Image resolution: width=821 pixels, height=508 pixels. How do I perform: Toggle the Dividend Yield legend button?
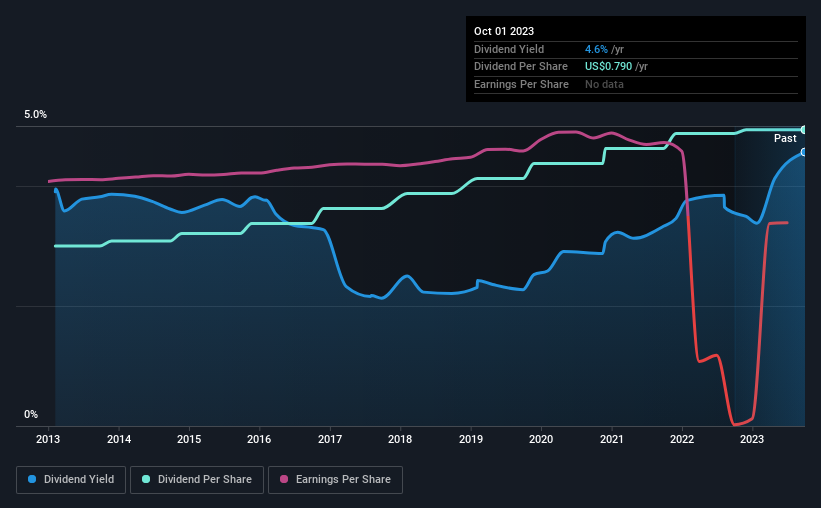pyautogui.click(x=71, y=480)
